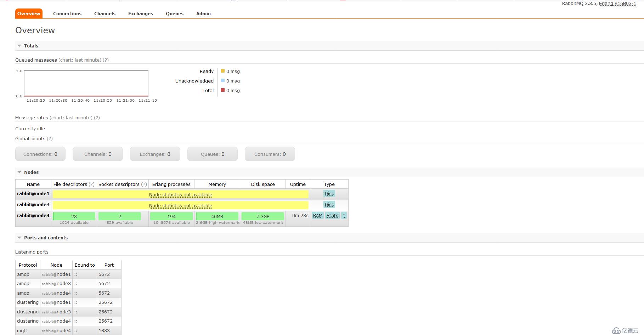The height and width of the screenshot is (335, 644).
Task: Click the Disc type badge for node1
Action: [x=329, y=194]
